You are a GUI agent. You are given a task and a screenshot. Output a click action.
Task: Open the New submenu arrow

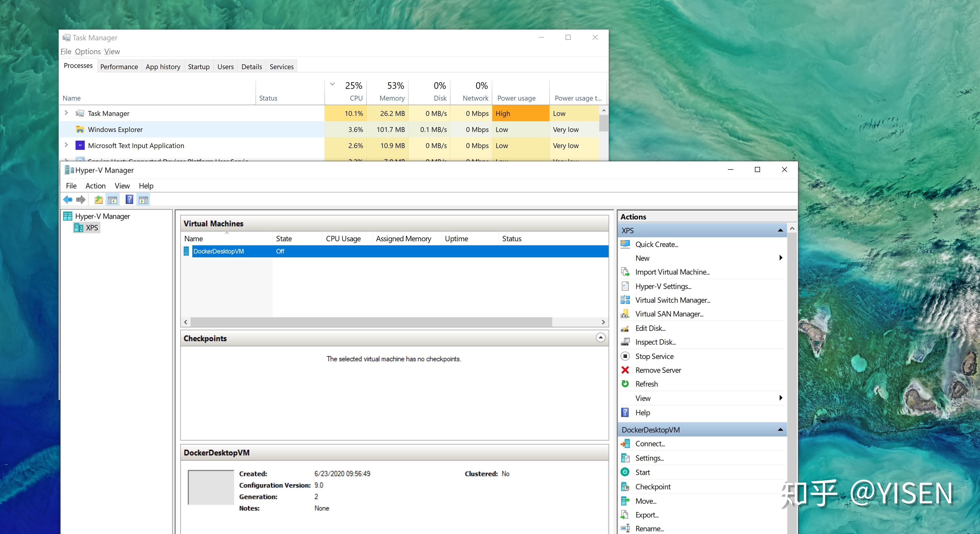click(x=781, y=258)
